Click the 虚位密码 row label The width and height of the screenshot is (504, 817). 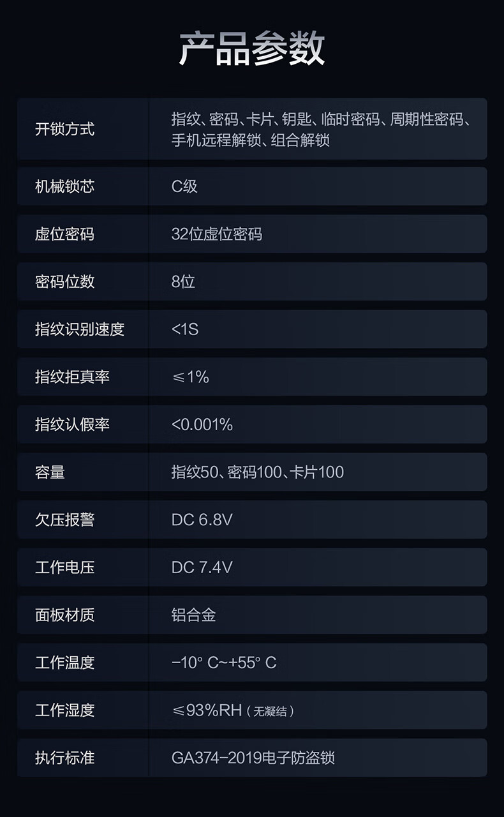[x=64, y=234]
